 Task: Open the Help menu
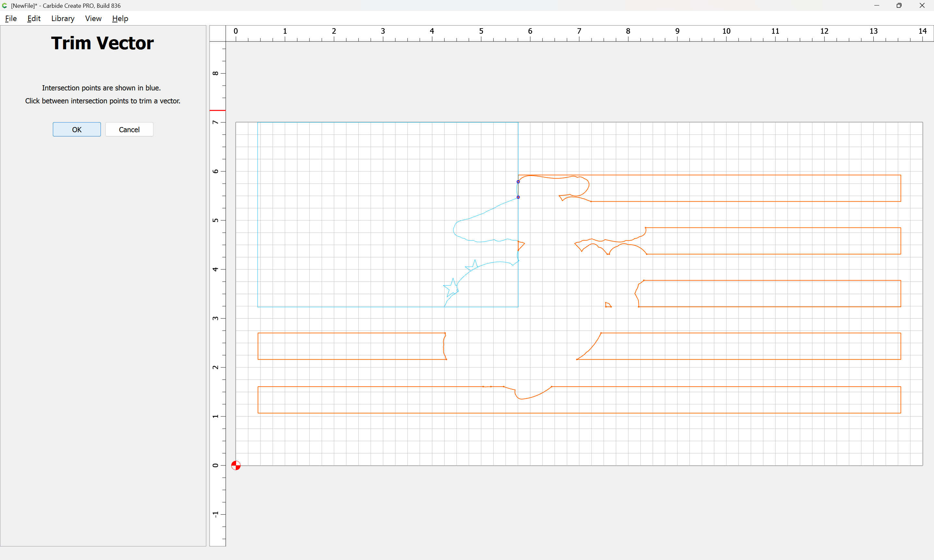tap(120, 18)
